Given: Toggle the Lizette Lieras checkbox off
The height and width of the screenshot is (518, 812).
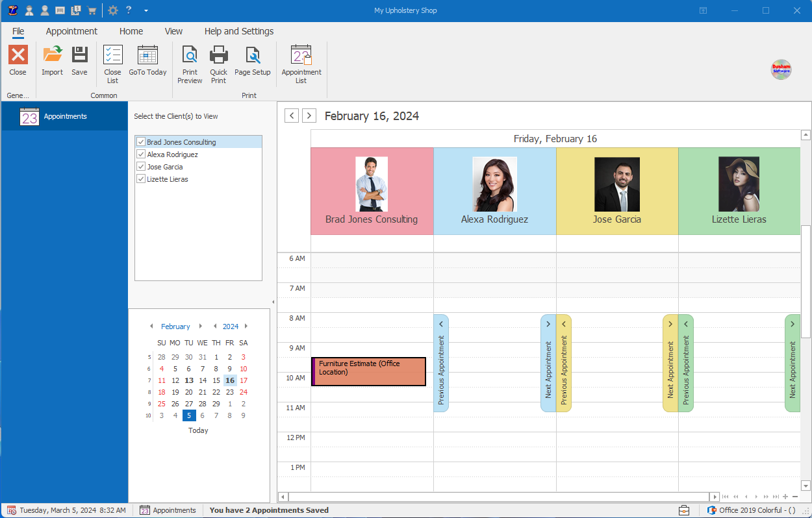Looking at the screenshot, I should tap(141, 179).
